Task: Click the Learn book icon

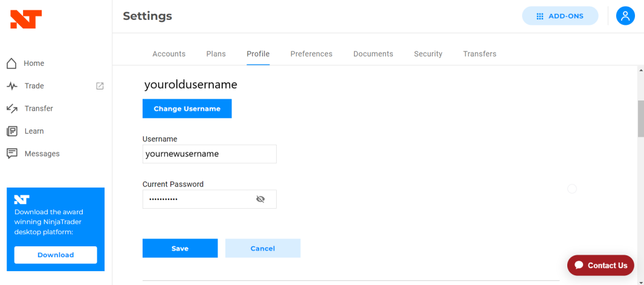Action: [x=11, y=131]
